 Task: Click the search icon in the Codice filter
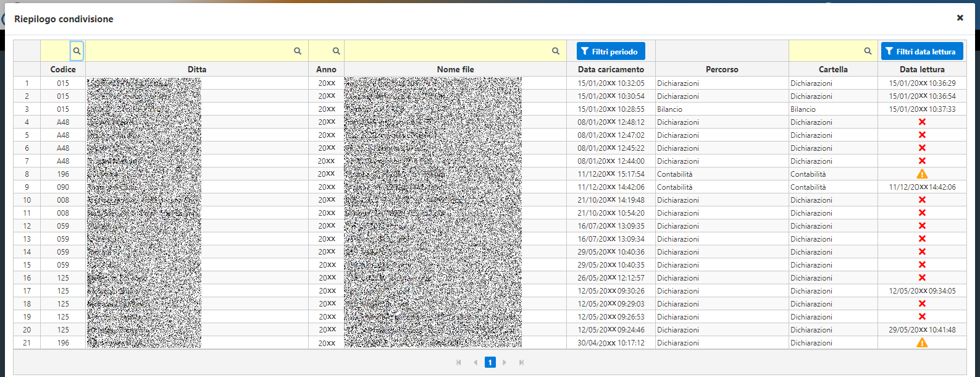click(x=77, y=51)
